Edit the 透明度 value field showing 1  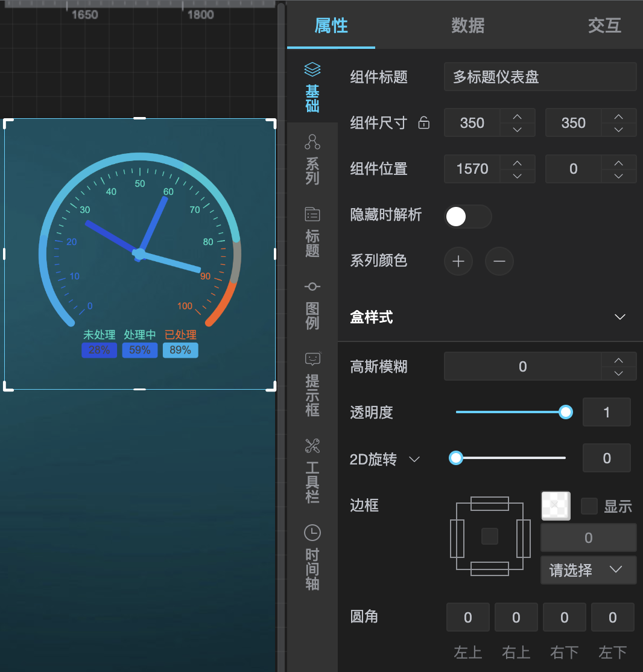pyautogui.click(x=607, y=412)
